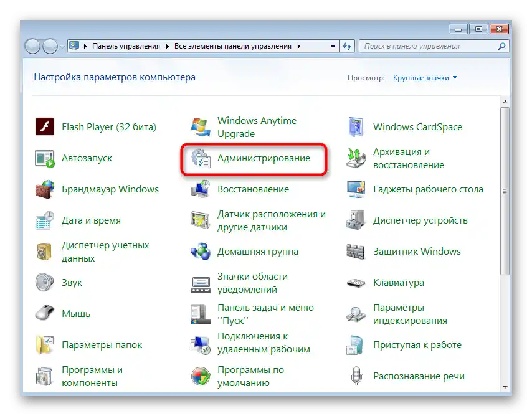Screen dimensions: 532x416
Task: Click the Звук speaker icon
Action: [x=45, y=283]
